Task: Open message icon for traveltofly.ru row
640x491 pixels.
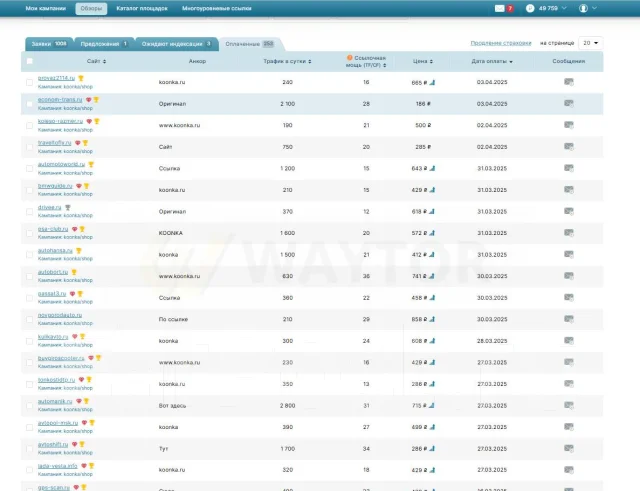Action: (569, 147)
